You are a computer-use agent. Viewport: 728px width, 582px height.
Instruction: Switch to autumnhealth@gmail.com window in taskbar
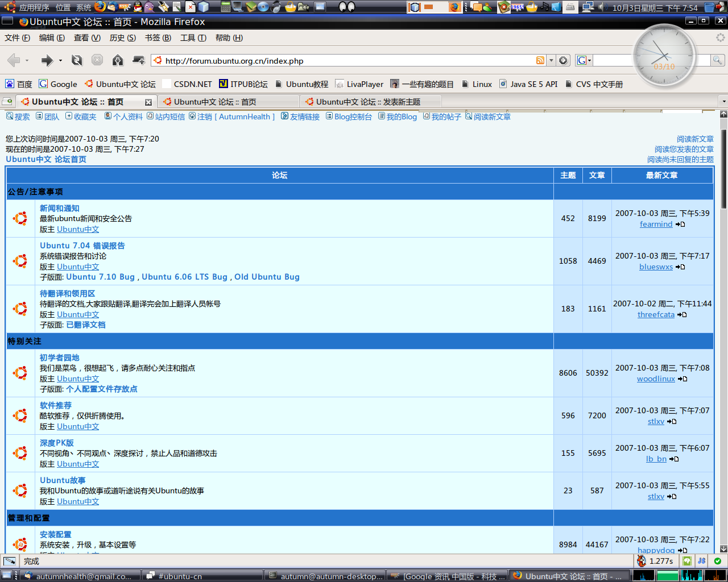80,576
